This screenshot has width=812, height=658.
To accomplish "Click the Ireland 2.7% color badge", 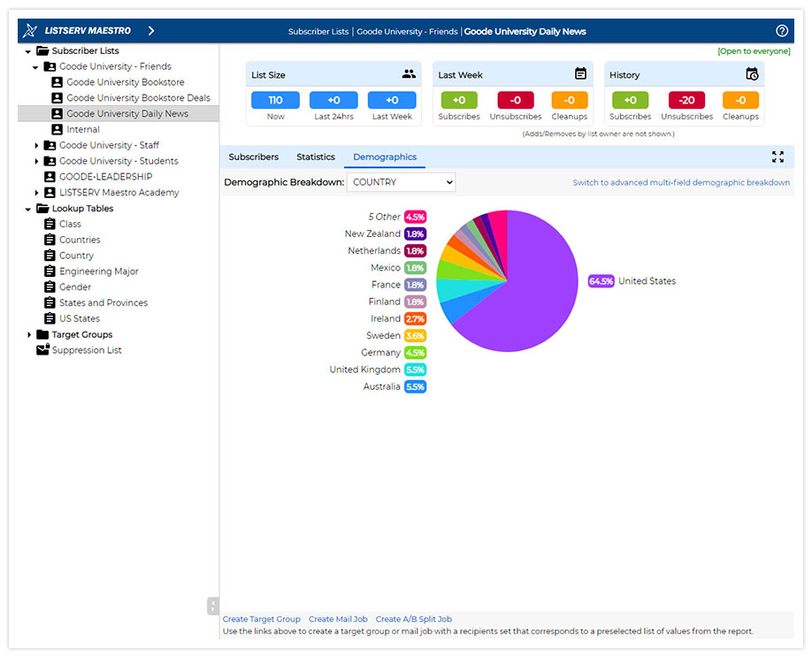I will 415,319.
